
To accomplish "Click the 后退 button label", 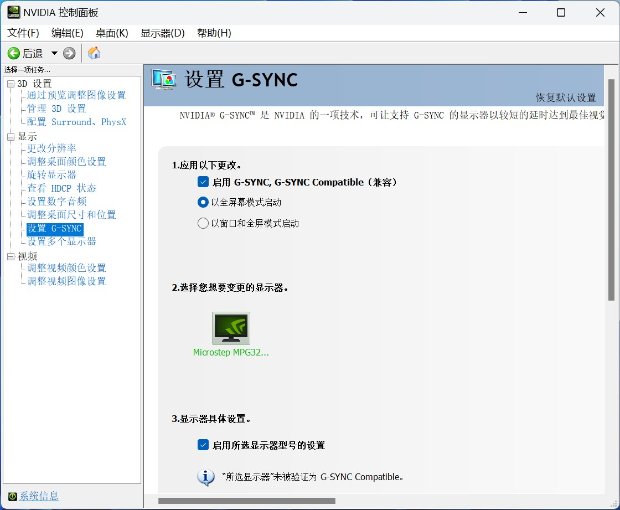I will (32, 53).
